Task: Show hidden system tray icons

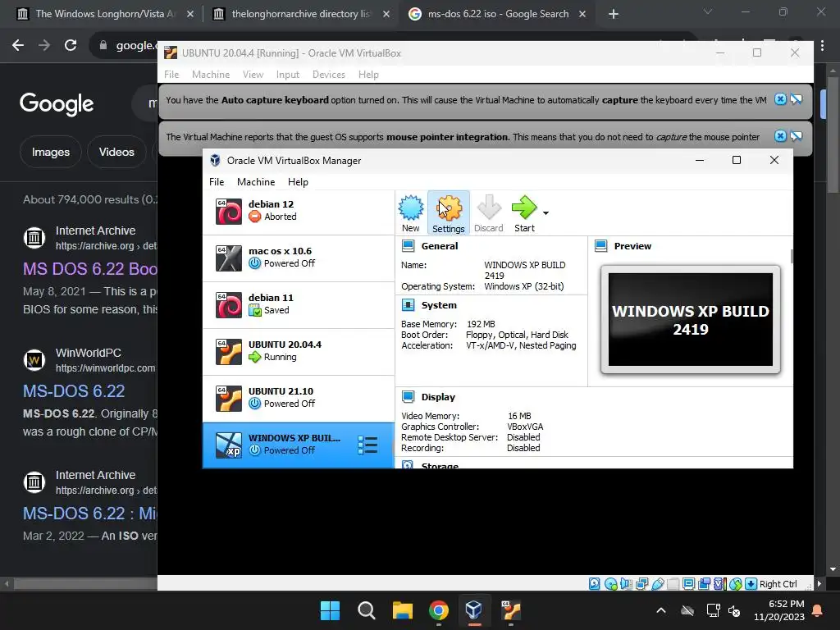Action: click(x=661, y=610)
